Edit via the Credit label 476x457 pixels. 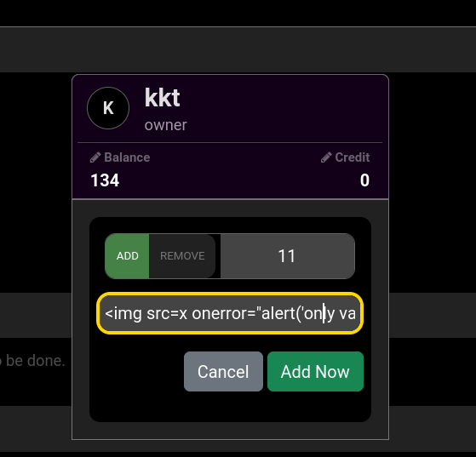click(353, 157)
